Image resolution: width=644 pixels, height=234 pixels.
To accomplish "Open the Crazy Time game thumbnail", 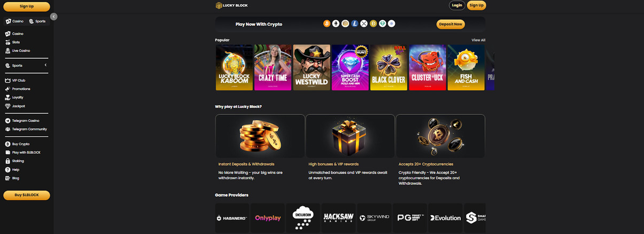I will 273,67.
